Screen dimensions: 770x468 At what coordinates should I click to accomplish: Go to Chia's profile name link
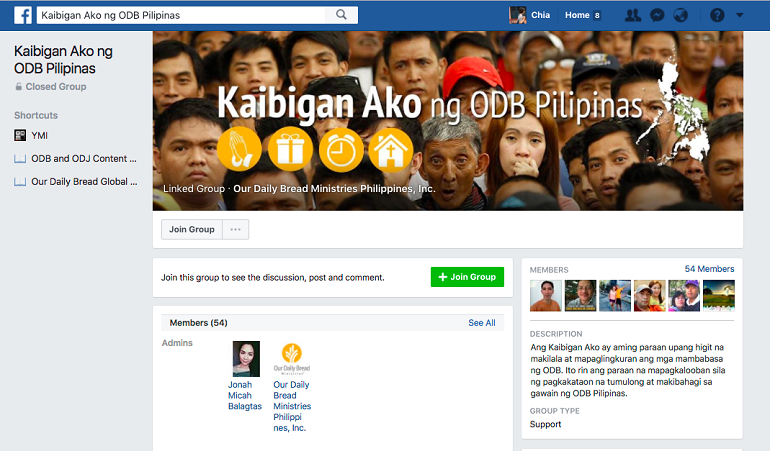(540, 15)
